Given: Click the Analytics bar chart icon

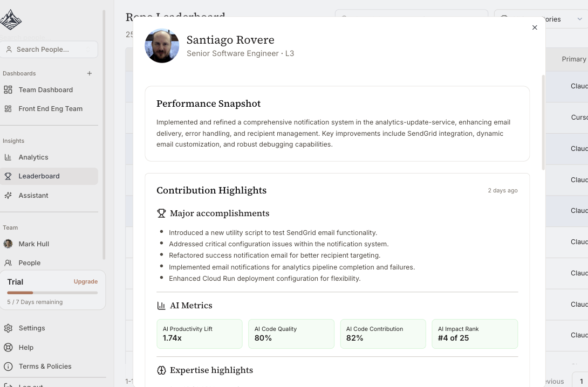Looking at the screenshot, I should click(x=8, y=157).
